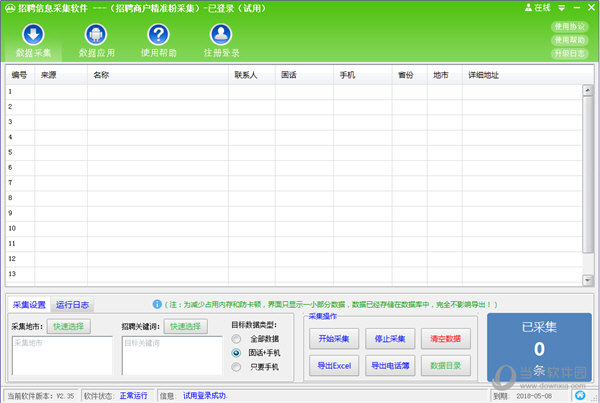This screenshot has width=600, height=403.
Task: Select the 全部数据 radio button
Action: (236, 338)
